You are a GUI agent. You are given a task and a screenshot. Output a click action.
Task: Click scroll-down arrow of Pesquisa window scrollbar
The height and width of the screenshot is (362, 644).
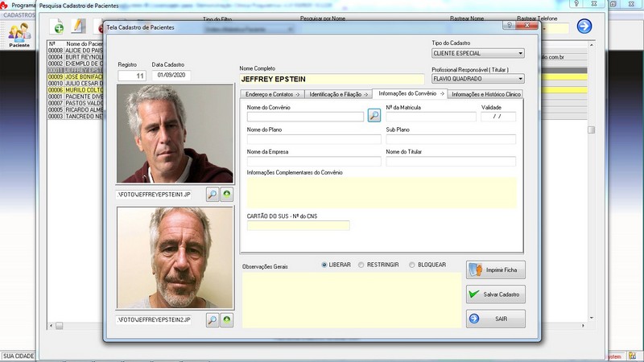(592, 318)
